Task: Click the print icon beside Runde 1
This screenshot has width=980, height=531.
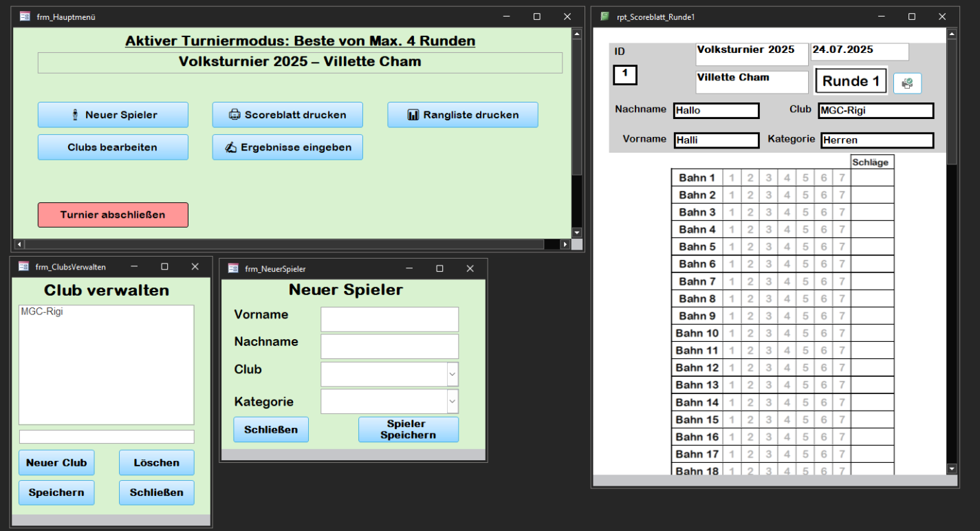Action: click(907, 83)
